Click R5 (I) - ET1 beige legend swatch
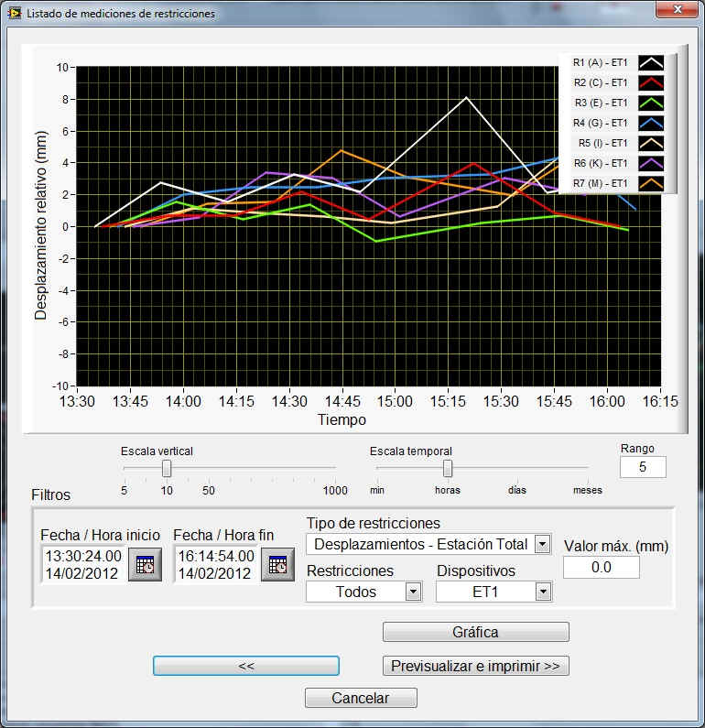705x728 pixels. [651, 143]
